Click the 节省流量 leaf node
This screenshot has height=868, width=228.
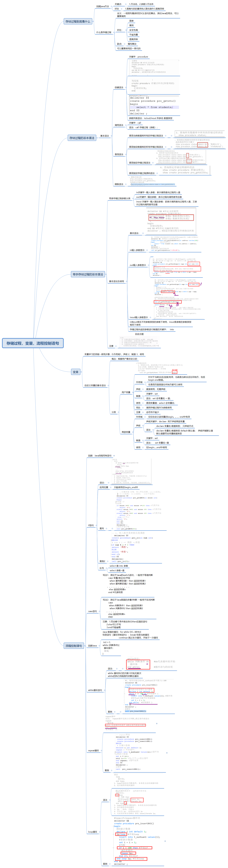134,35
